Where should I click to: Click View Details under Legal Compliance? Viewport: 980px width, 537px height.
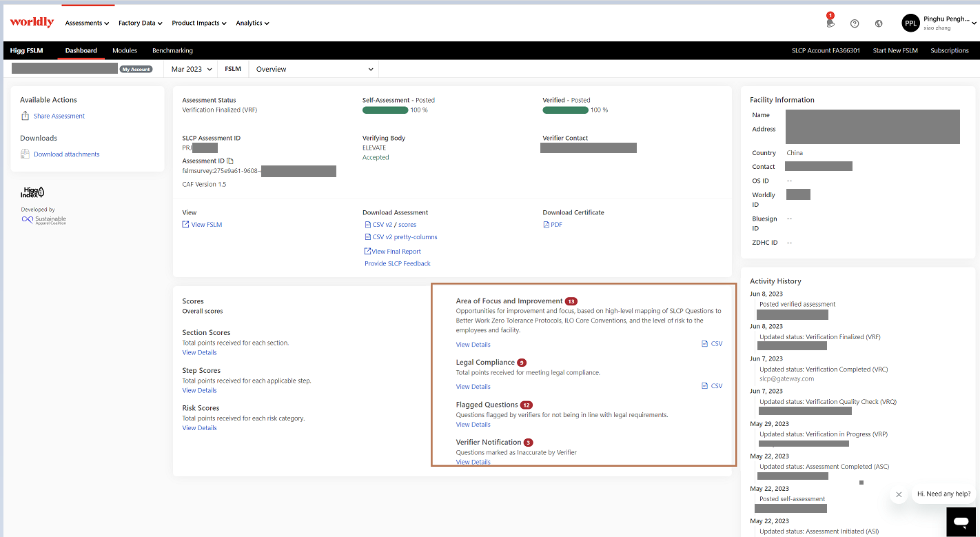click(x=473, y=387)
